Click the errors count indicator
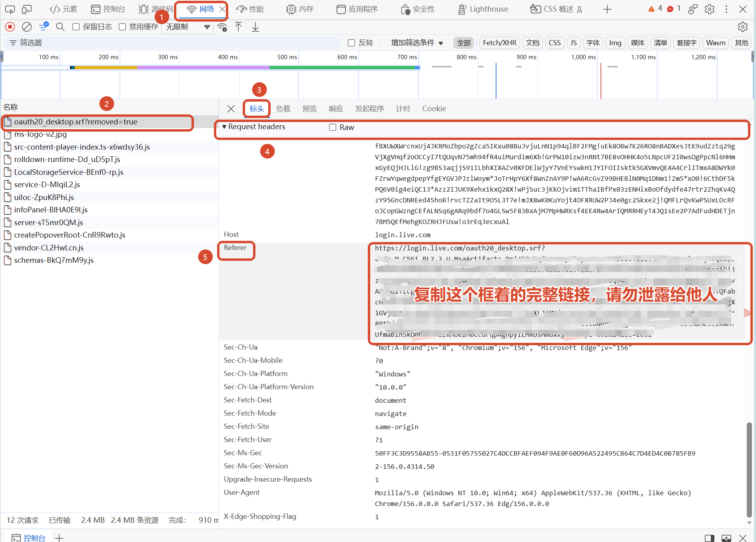This screenshot has width=756, height=542. [x=674, y=8]
